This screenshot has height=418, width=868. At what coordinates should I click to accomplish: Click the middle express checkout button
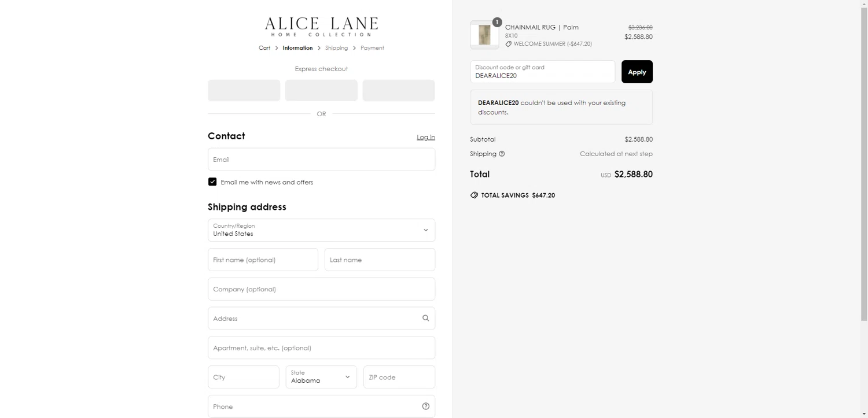[x=321, y=90]
